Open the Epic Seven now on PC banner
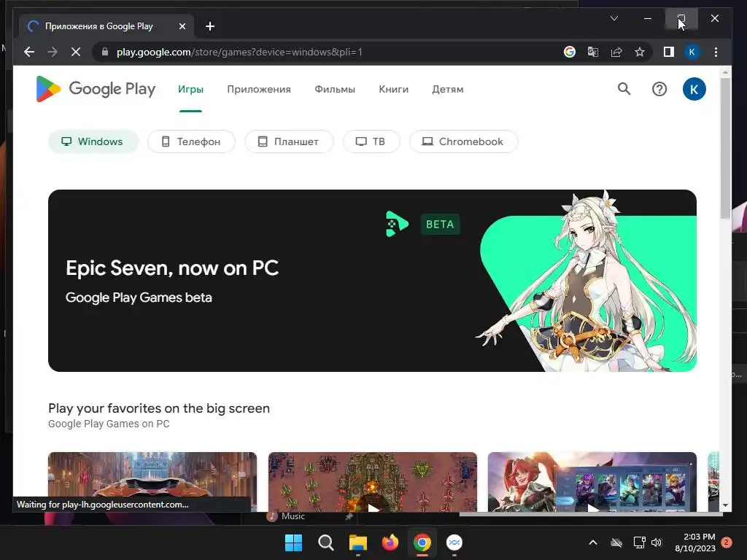747x560 pixels. pyautogui.click(x=372, y=281)
